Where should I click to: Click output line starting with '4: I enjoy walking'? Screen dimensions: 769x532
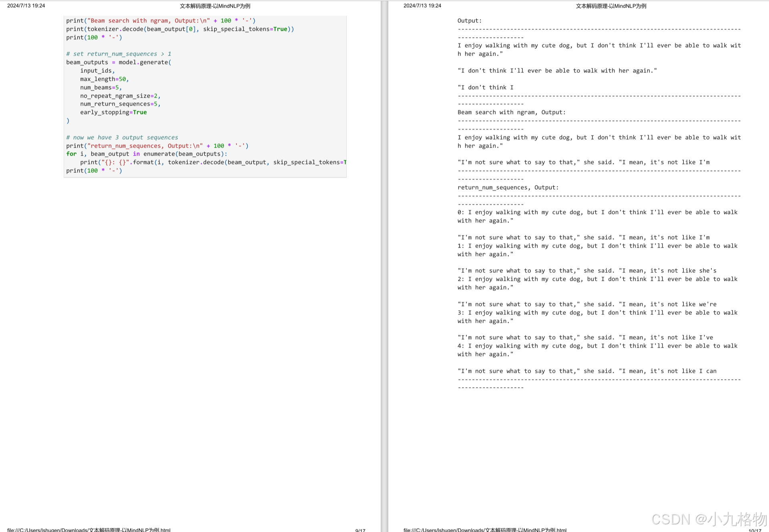(597, 346)
